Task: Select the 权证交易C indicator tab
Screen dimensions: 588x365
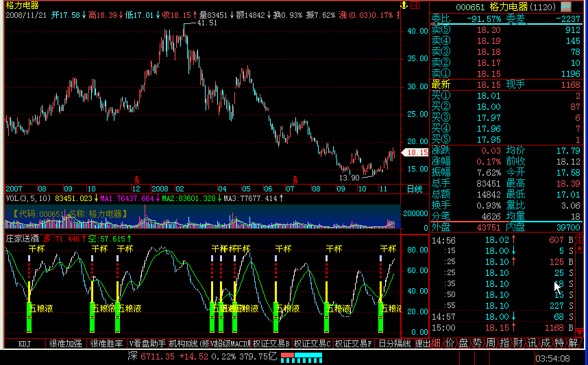Action: point(312,344)
